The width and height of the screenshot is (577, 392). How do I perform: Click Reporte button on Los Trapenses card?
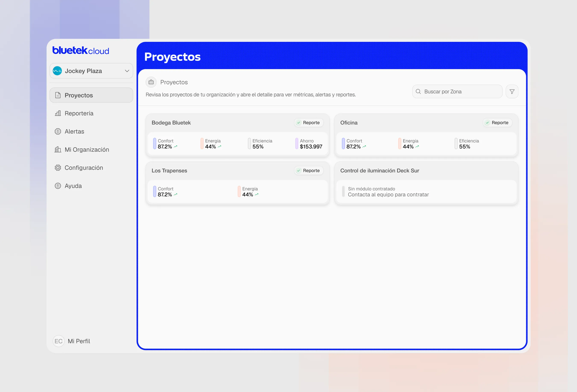[309, 170]
